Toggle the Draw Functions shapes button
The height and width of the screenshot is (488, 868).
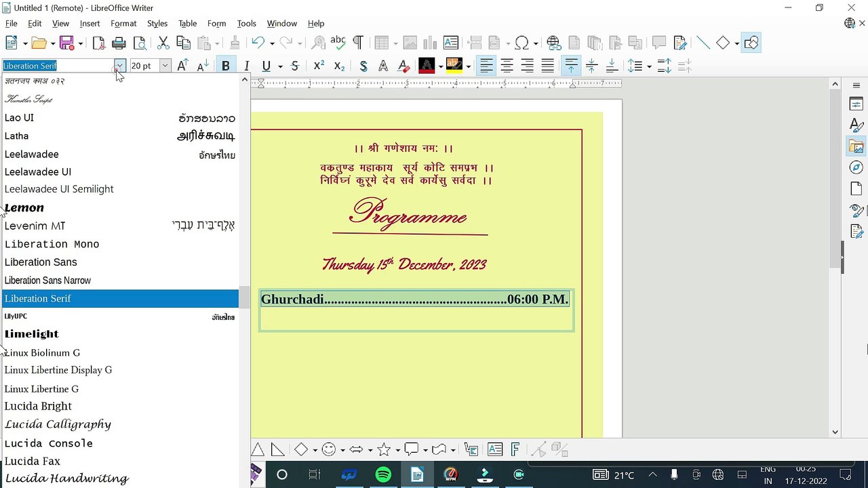coord(751,43)
